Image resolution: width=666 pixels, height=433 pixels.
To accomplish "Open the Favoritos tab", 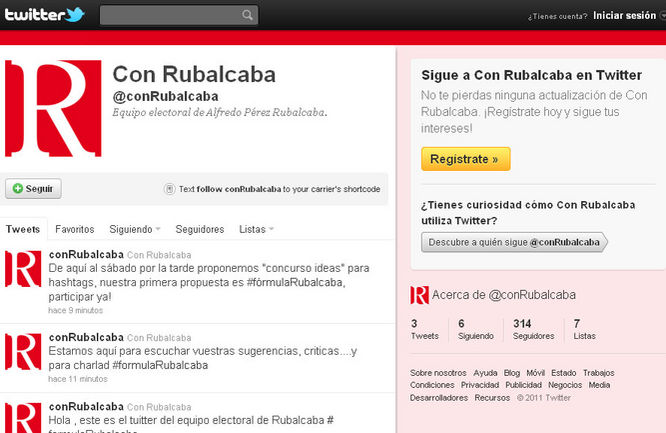I will pyautogui.click(x=75, y=229).
